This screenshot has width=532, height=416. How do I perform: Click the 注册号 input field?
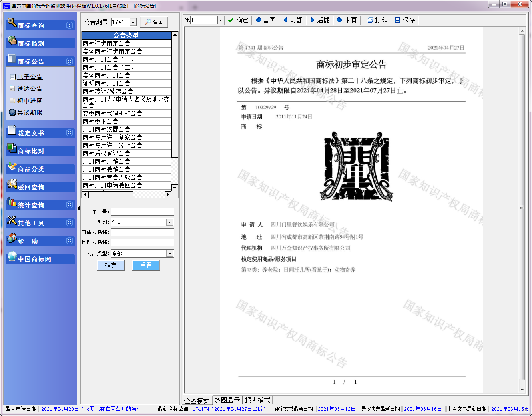pos(142,212)
